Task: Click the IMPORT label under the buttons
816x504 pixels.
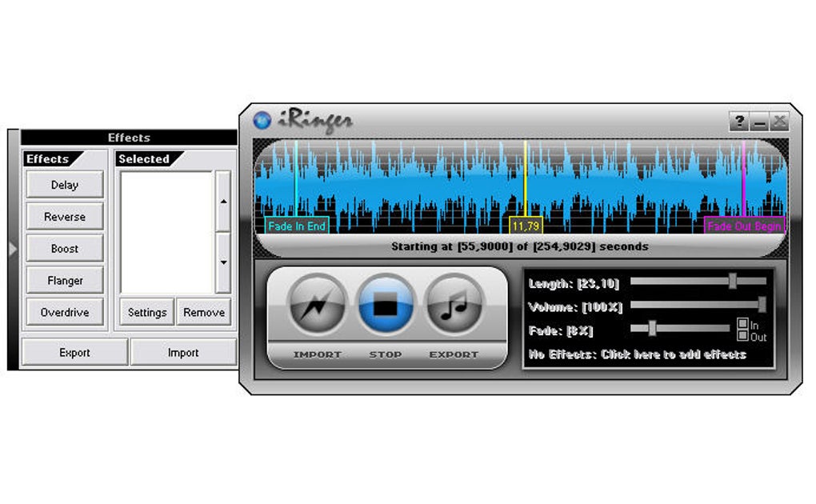Action: pyautogui.click(x=318, y=354)
